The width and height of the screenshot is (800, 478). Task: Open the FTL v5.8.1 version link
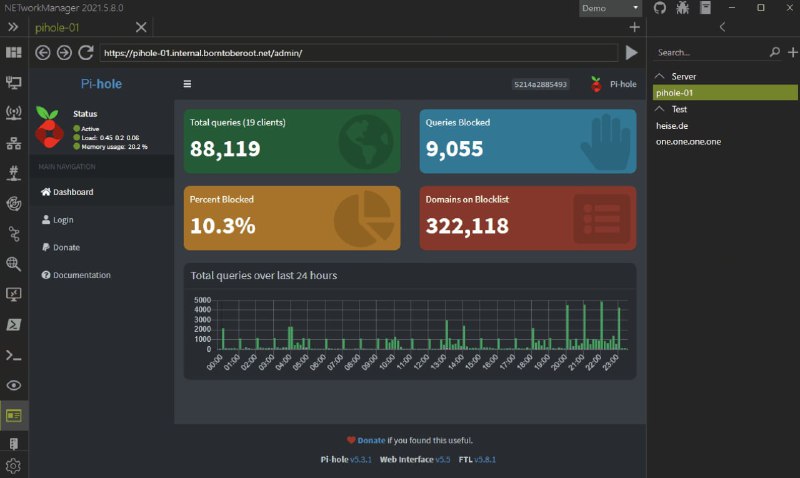[x=485, y=460]
